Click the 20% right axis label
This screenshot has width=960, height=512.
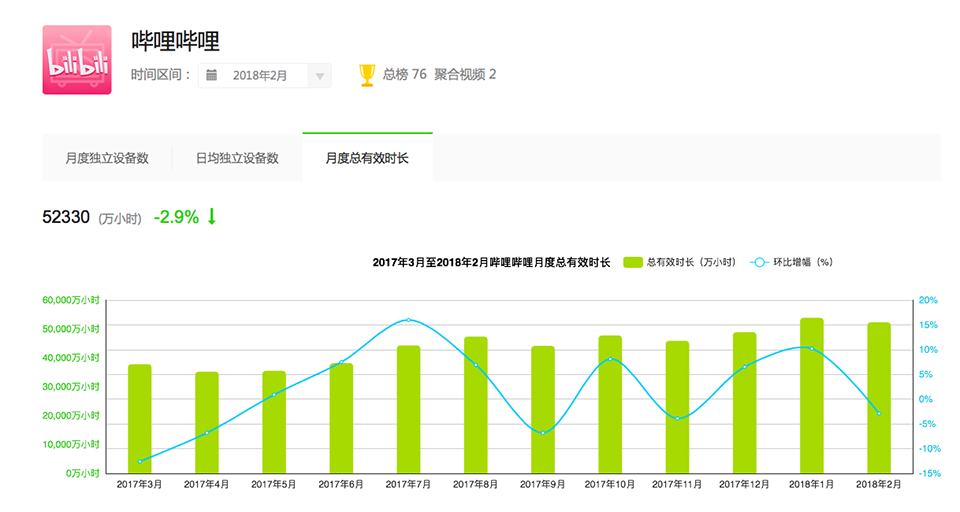928,300
